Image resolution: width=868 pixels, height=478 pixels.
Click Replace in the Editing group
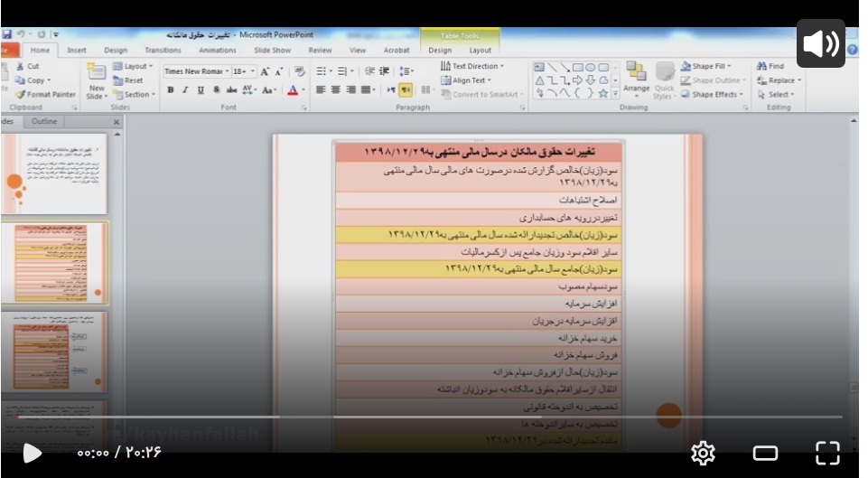point(779,80)
